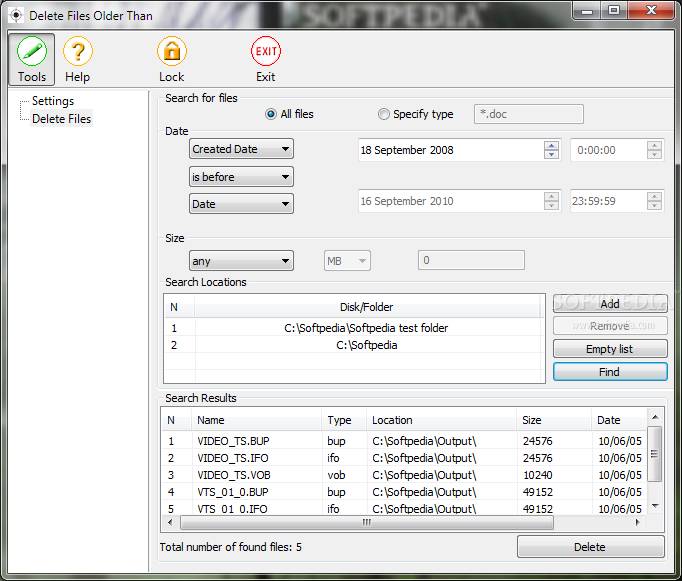Click the size value field showing 0
This screenshot has width=682, height=581.
[471, 260]
